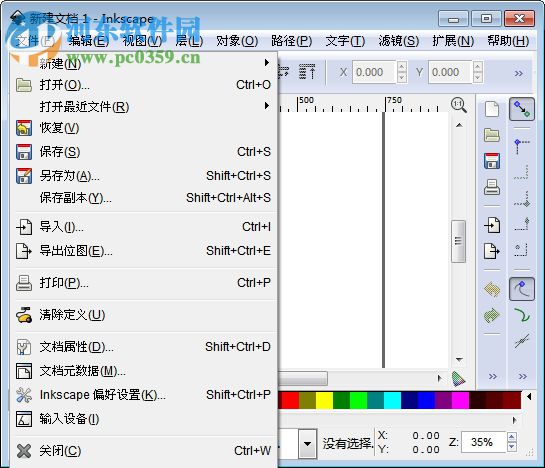This screenshot has width=545, height=468.
Task: Expand the tool controls bar overflow chevron
Action: point(519,73)
